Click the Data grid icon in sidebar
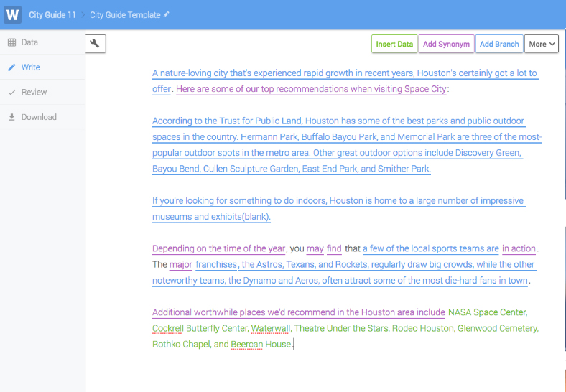The image size is (566, 392). tap(11, 42)
